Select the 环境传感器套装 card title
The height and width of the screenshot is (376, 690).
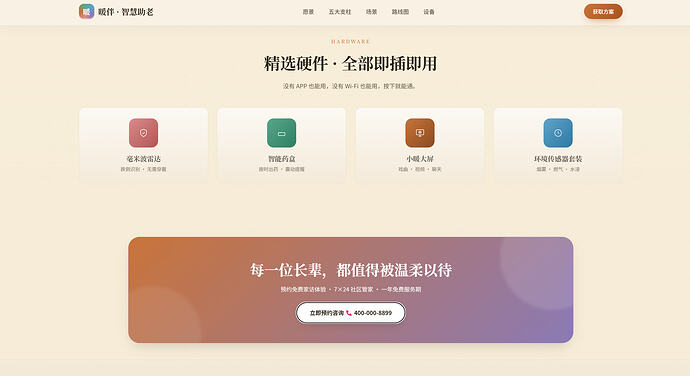coord(558,159)
